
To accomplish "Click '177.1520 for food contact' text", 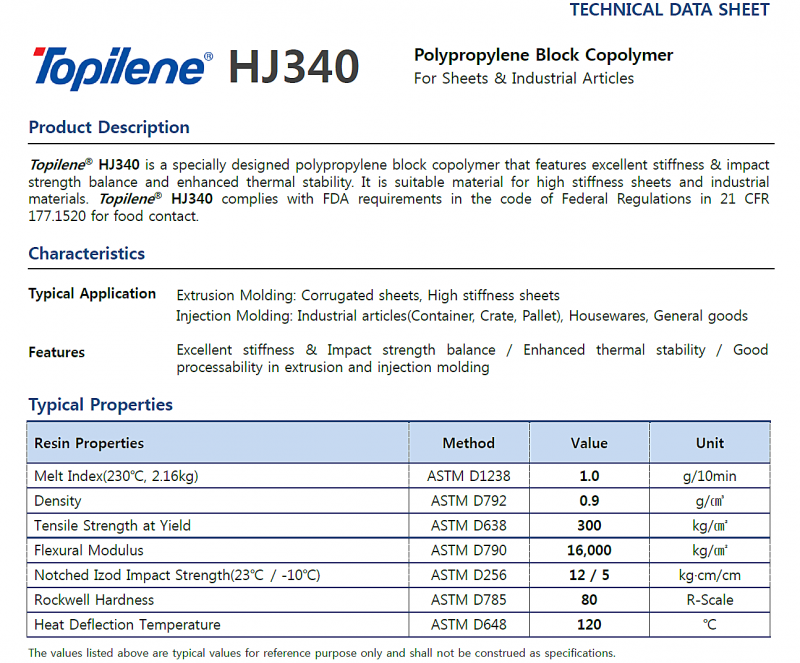I will tap(113, 216).
